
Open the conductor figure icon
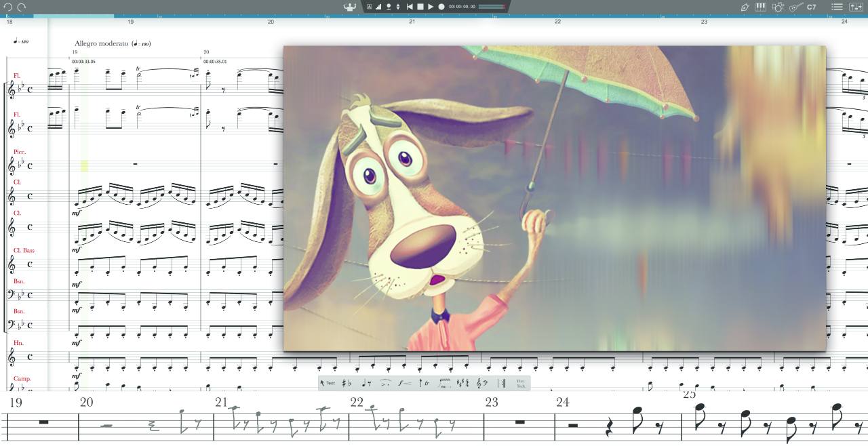click(350, 7)
